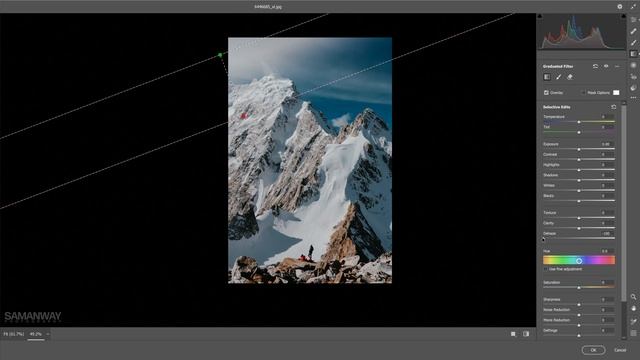The width and height of the screenshot is (640, 360).
Task: Select the Zoom magnifier tool
Action: pos(633,297)
